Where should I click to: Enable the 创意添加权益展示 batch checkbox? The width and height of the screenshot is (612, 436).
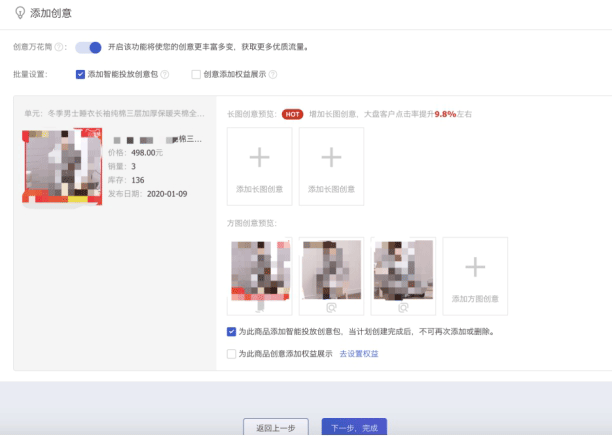196,74
